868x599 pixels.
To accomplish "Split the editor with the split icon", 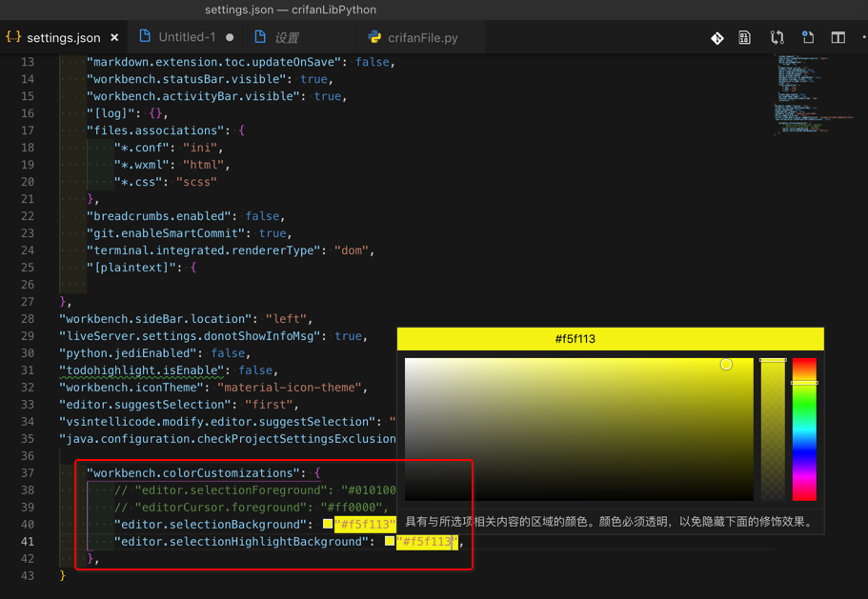I will (838, 37).
